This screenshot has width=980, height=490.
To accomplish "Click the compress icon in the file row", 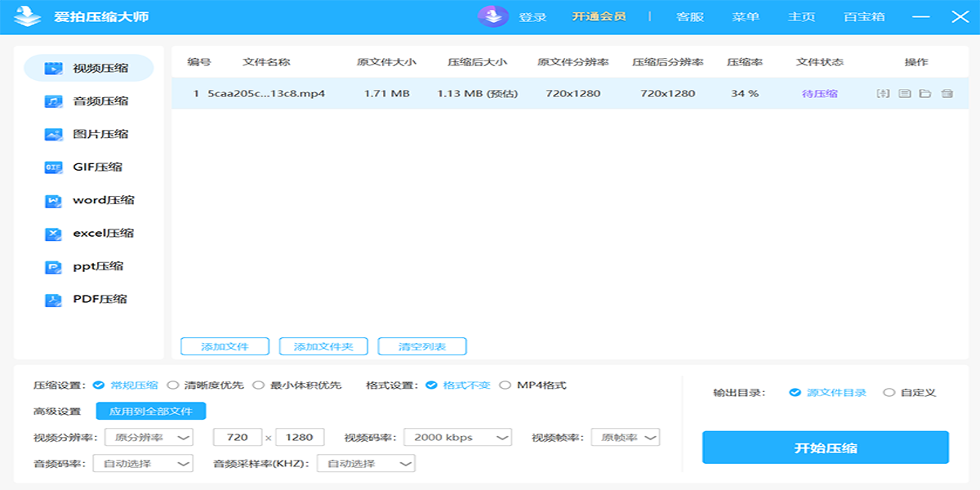I will point(883,94).
